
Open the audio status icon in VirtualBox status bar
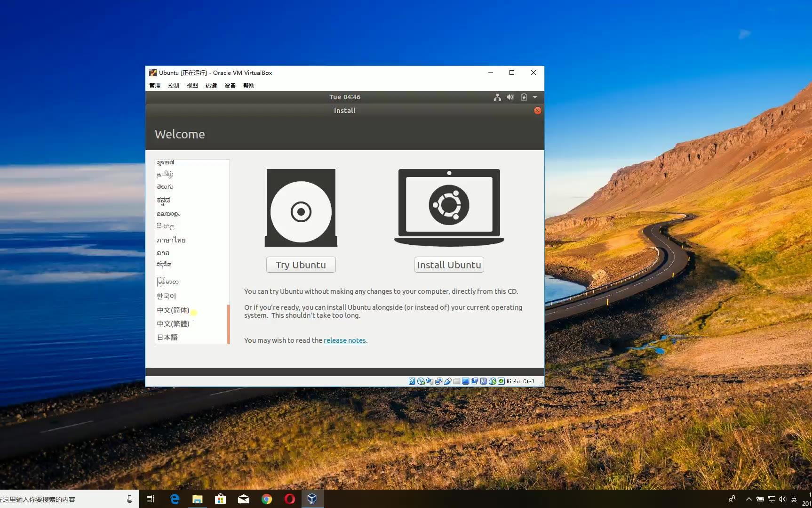pos(430,381)
